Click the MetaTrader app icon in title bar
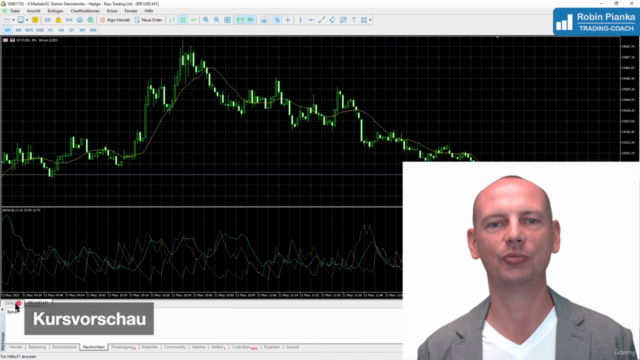640x360 pixels. click(x=4, y=4)
